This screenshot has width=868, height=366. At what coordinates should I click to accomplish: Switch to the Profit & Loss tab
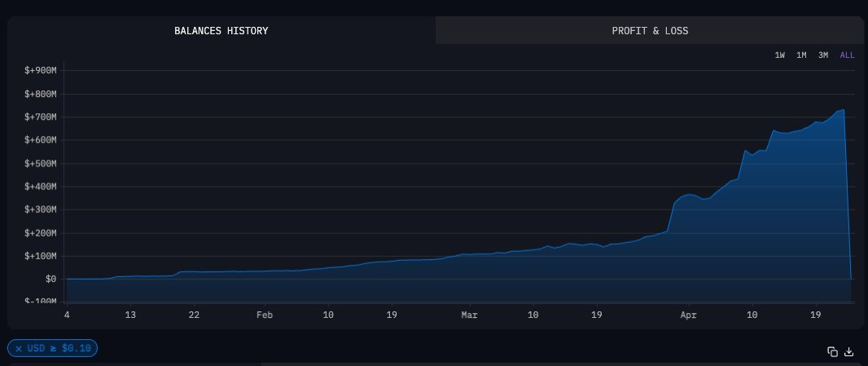[x=650, y=30]
